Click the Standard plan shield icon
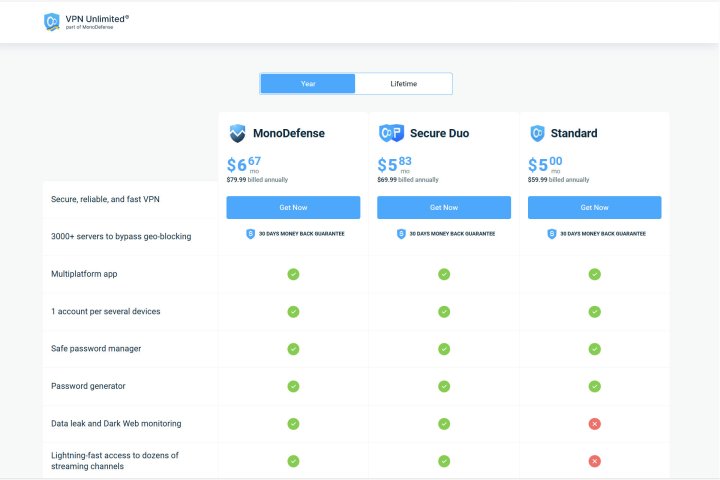720x480 pixels. [x=538, y=133]
